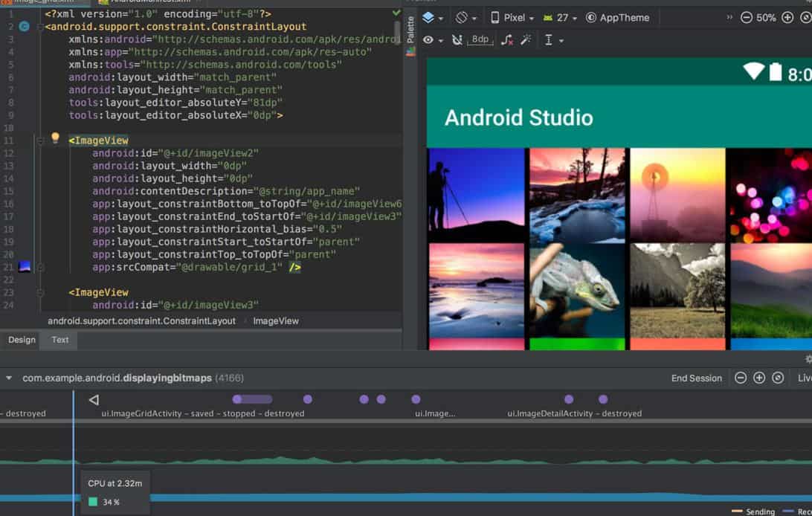
Task: Click the purple event dot above "ui.Image..."
Action: click(x=416, y=399)
